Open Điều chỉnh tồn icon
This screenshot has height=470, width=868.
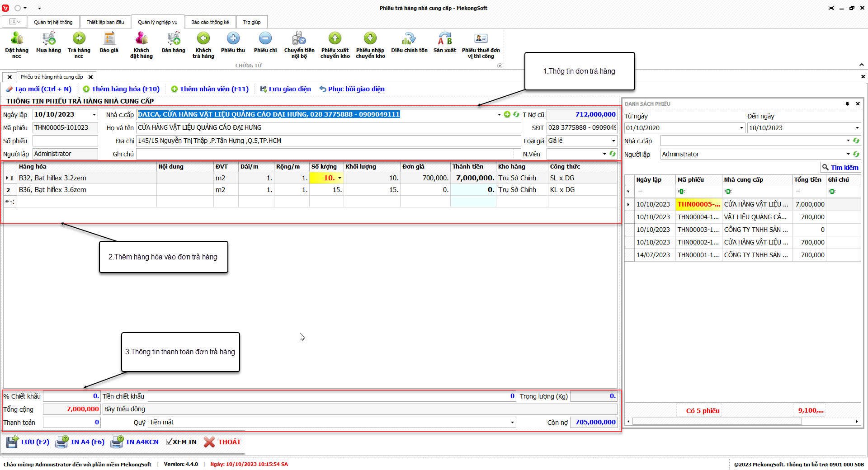[409, 39]
